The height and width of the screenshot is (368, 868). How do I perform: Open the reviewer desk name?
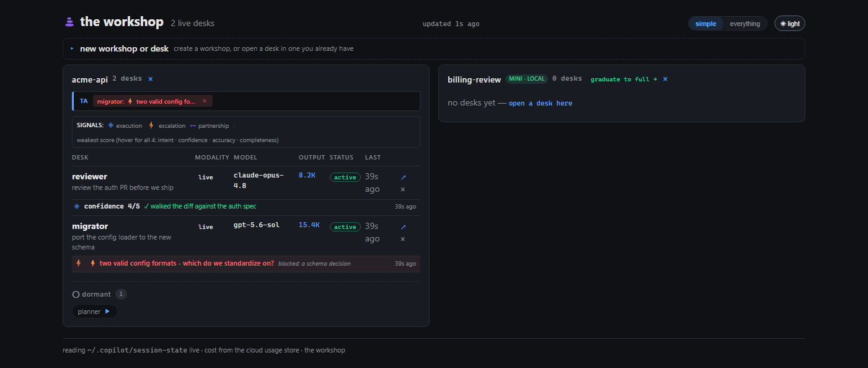point(89,177)
